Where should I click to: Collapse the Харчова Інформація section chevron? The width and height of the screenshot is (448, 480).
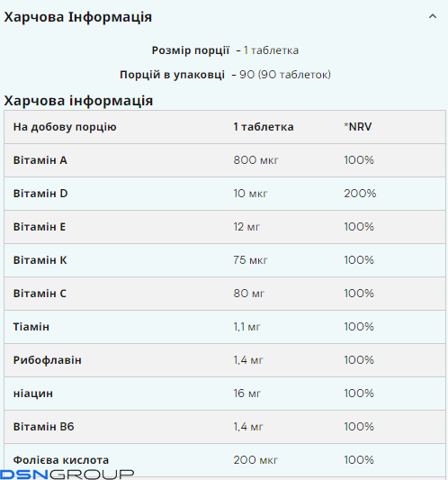pyautogui.click(x=433, y=16)
